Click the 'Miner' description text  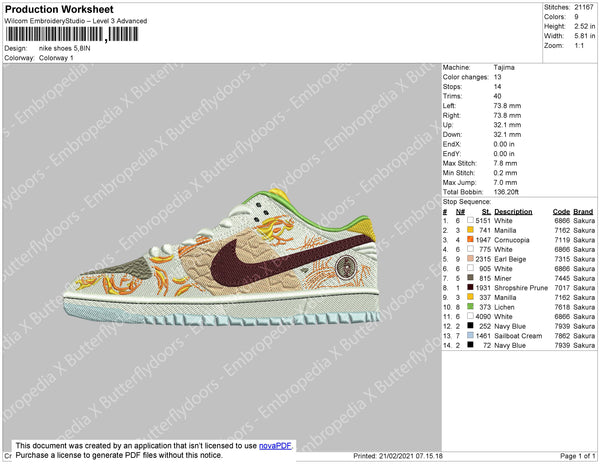503,278
